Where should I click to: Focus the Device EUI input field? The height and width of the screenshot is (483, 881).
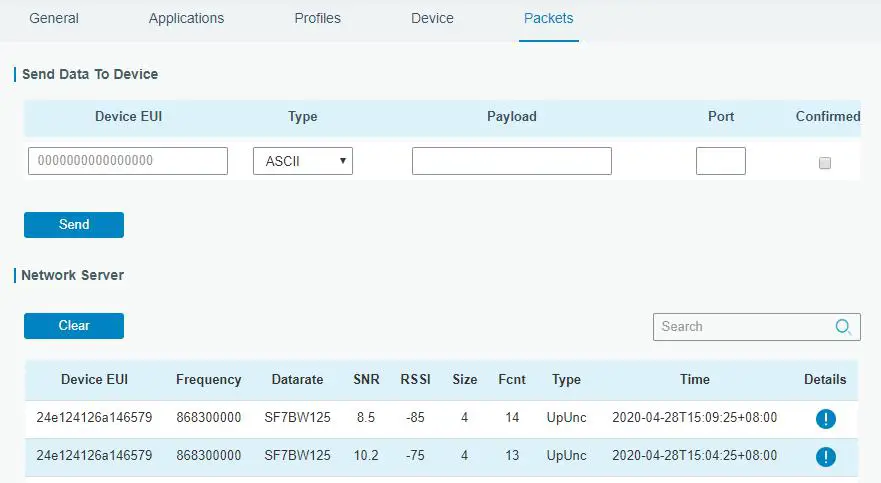point(128,161)
